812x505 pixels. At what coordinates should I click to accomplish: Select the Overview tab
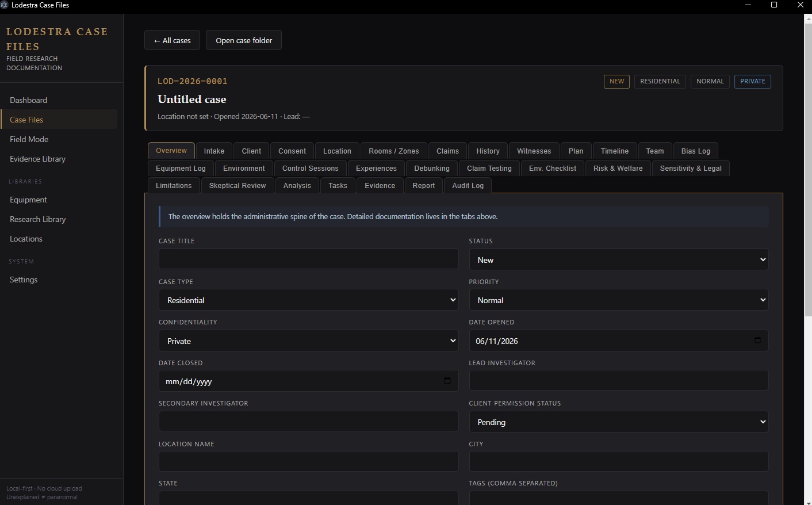[x=171, y=151]
